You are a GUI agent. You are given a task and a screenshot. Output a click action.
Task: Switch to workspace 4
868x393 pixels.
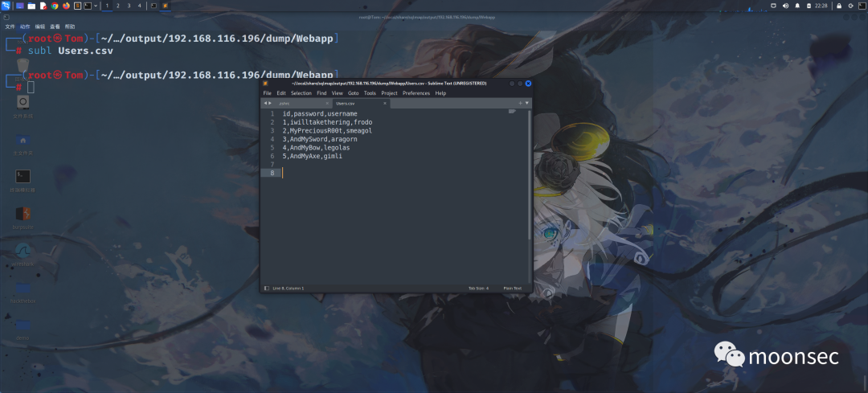tap(139, 6)
